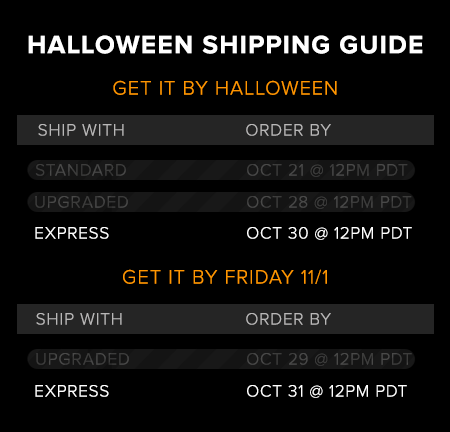This screenshot has width=450, height=432.
Task: Click the word GUIDE in the title
Action: (381, 45)
